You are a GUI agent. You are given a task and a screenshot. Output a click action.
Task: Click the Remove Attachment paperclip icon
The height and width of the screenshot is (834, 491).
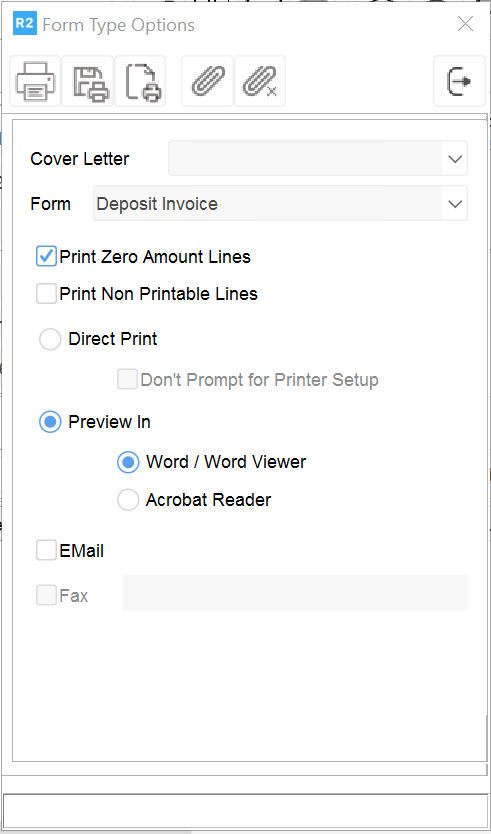click(260, 81)
